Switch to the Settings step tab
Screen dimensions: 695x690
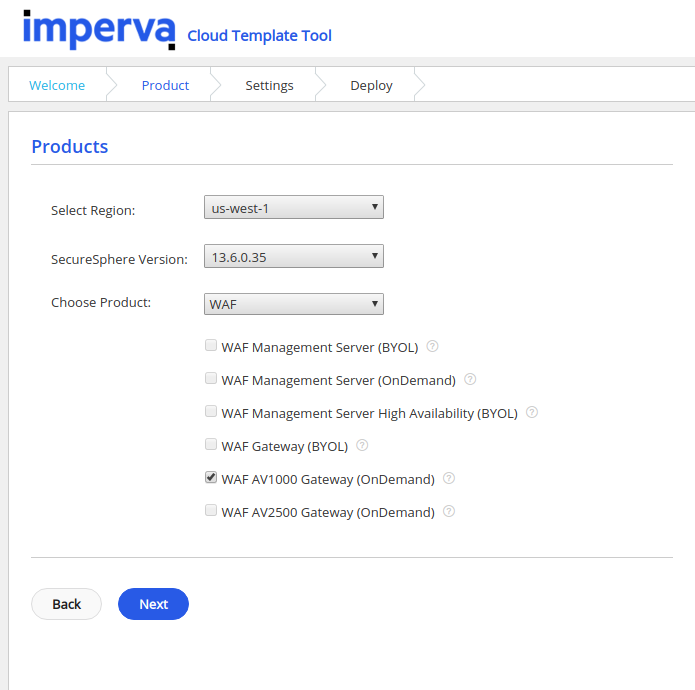(x=269, y=85)
